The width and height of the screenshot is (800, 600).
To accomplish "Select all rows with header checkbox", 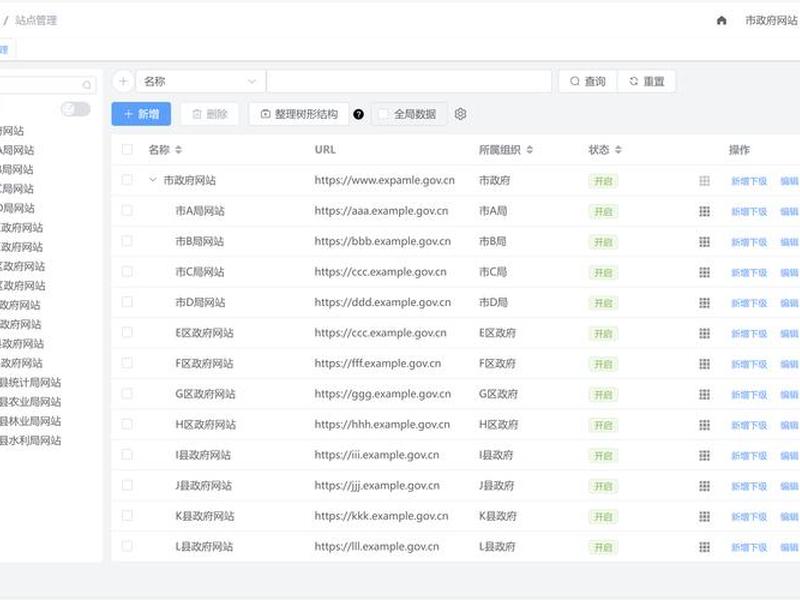I will tap(127, 149).
